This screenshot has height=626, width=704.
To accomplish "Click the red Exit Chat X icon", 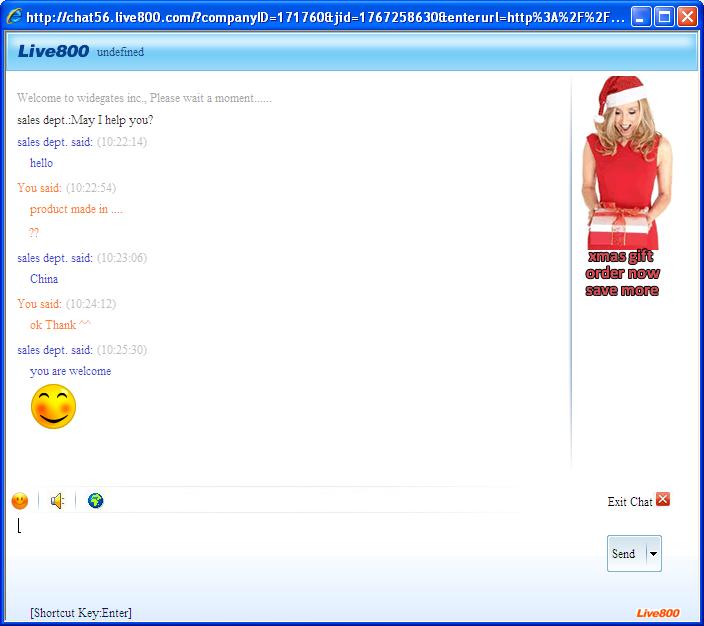I will click(x=663, y=499).
